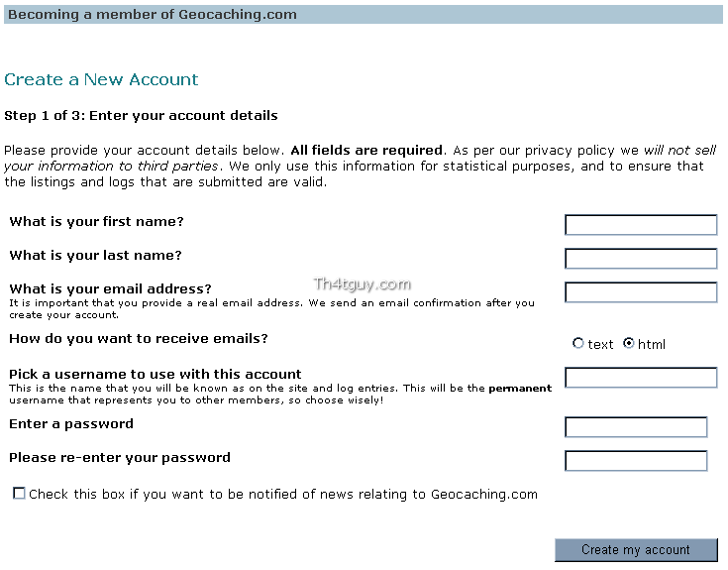Click the 'Create a New Account' heading
This screenshot has height=570, width=728.
coord(101,79)
